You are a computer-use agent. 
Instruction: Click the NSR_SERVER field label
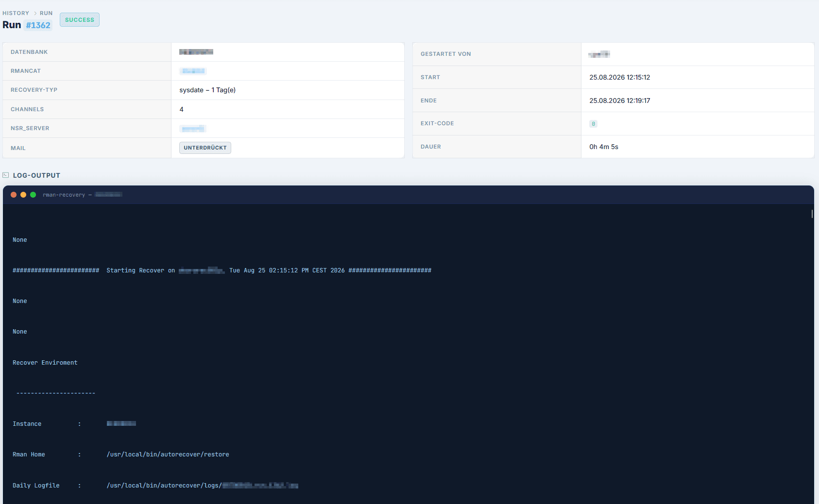[x=30, y=128]
